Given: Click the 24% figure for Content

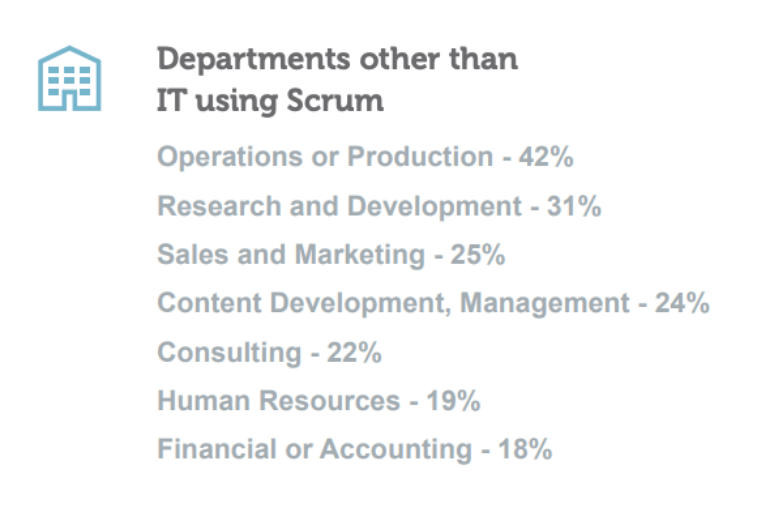Looking at the screenshot, I should point(682,303).
